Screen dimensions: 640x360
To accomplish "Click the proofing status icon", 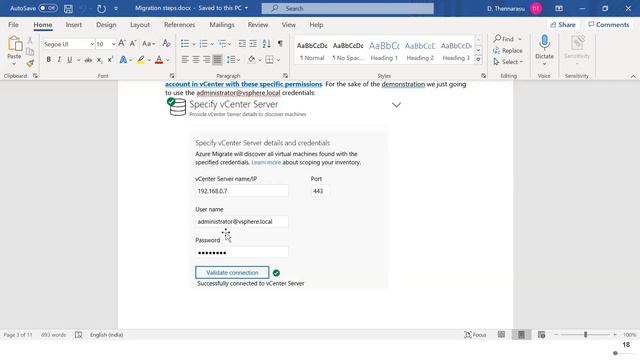I will click(78, 335).
